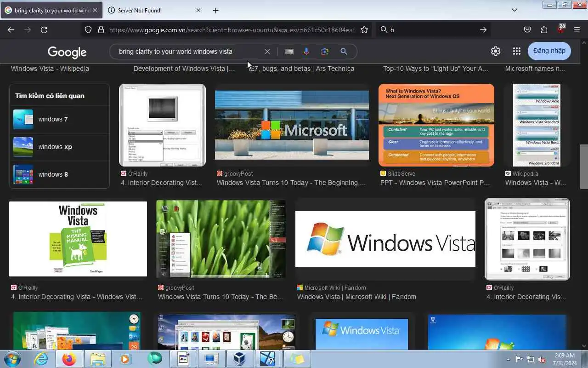
Task: Select related search windows xp
Action: point(60,147)
